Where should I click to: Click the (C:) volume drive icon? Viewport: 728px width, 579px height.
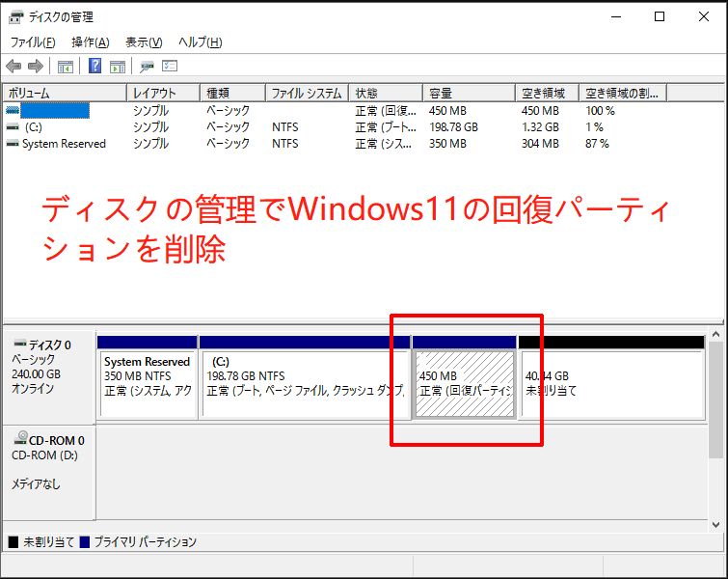(x=13, y=126)
